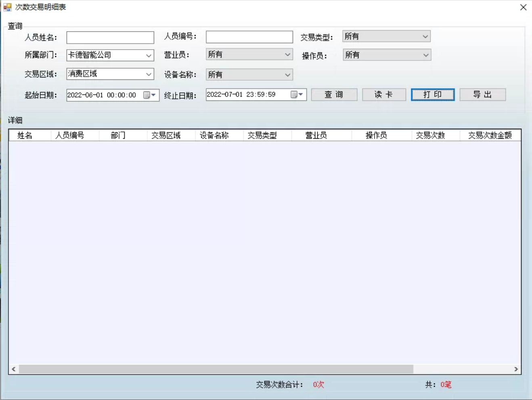The image size is (532, 400).
Task: Open the 设备名称 dropdown
Action: pos(249,75)
